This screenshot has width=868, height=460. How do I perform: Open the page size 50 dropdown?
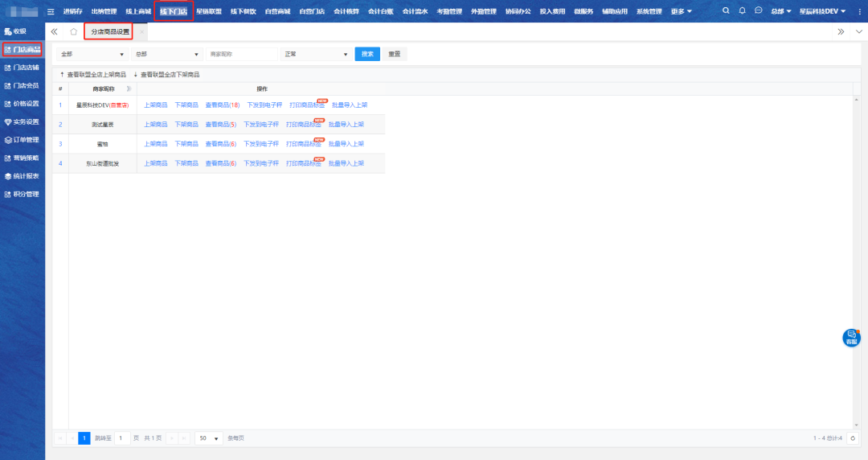tap(209, 438)
